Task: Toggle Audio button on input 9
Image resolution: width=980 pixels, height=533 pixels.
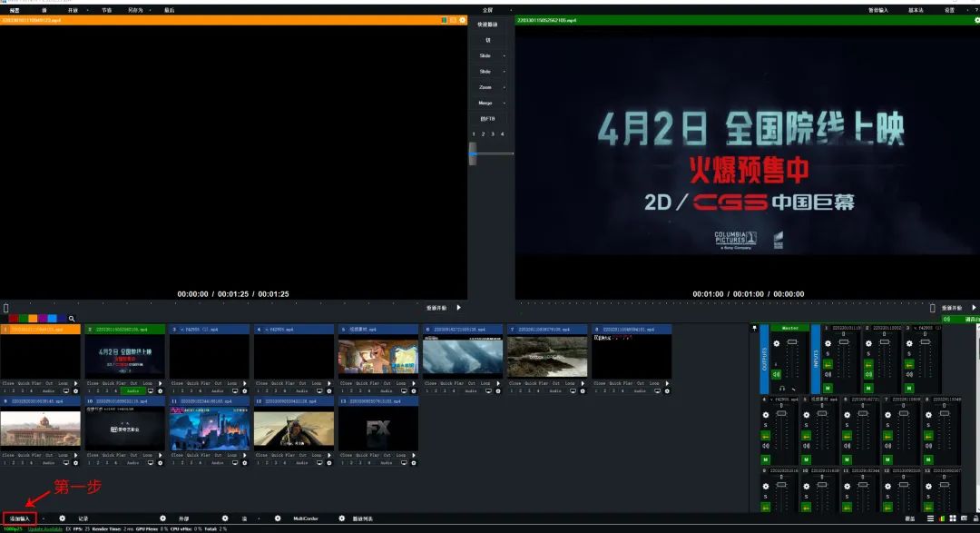Action: pos(49,463)
